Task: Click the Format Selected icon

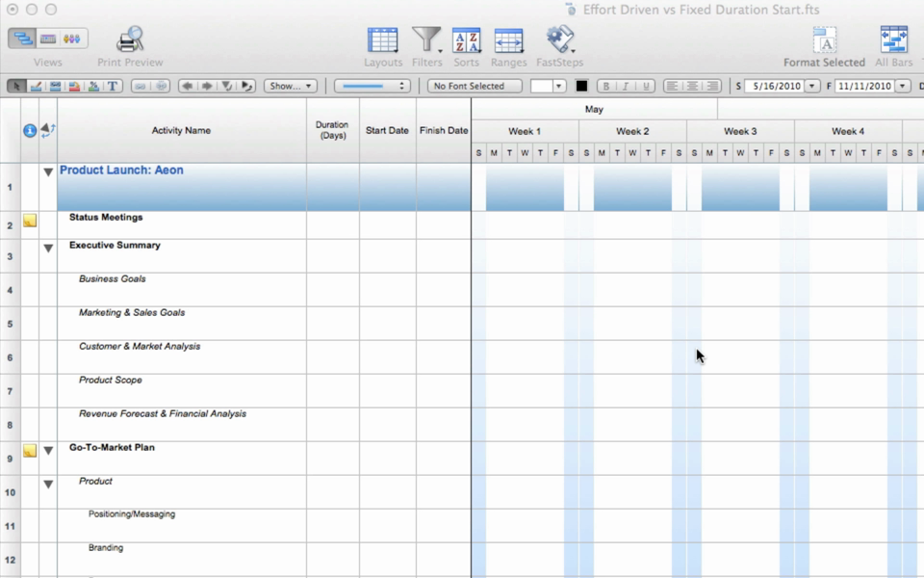Action: click(x=825, y=40)
